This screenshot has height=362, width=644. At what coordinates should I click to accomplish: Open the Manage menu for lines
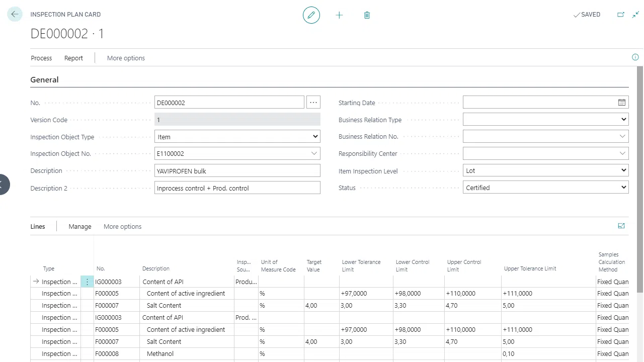tap(80, 226)
